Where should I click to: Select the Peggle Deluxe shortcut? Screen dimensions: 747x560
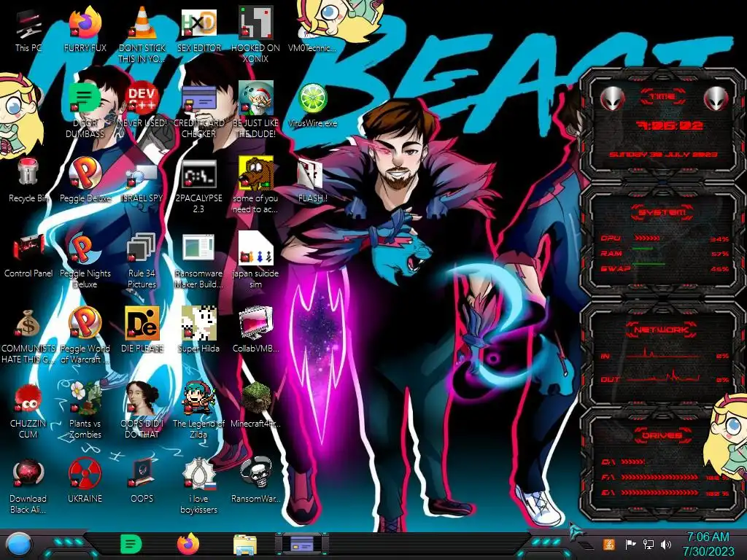85,181
